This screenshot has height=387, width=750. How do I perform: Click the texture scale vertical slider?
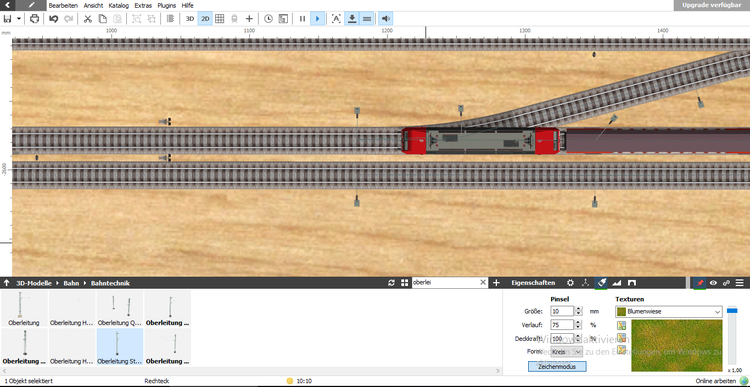point(732,335)
